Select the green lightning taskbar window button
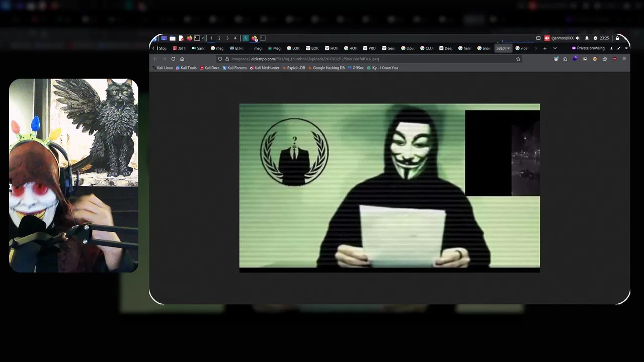Image resolution: width=644 pixels, height=362 pixels. 246,38
